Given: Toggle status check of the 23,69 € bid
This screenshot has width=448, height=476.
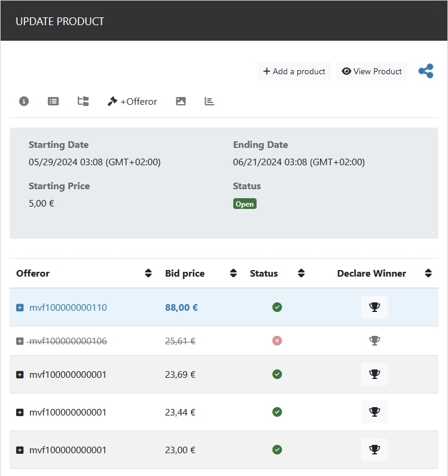Looking at the screenshot, I should click(x=277, y=374).
